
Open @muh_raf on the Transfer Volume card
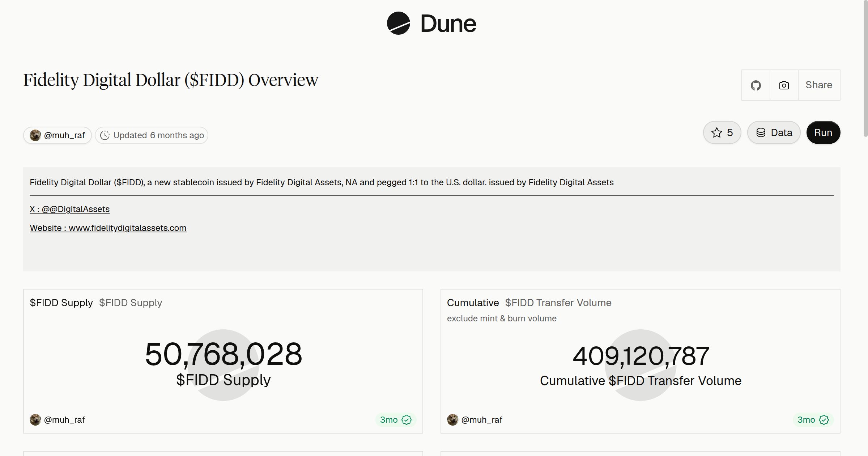(x=475, y=420)
